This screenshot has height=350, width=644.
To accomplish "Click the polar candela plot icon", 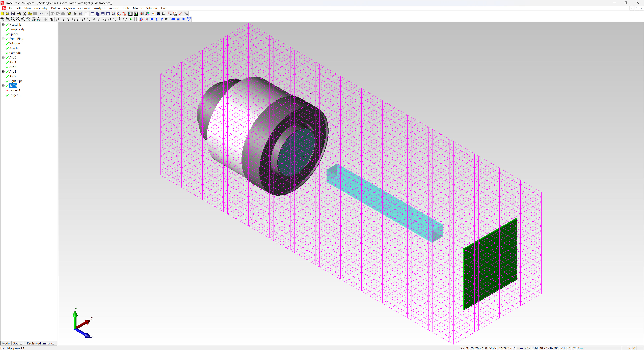I will pos(158,13).
